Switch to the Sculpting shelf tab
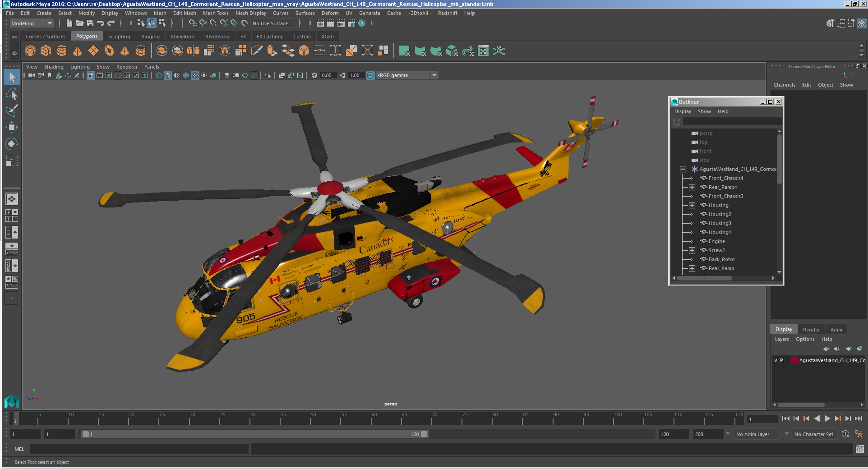 pos(119,37)
